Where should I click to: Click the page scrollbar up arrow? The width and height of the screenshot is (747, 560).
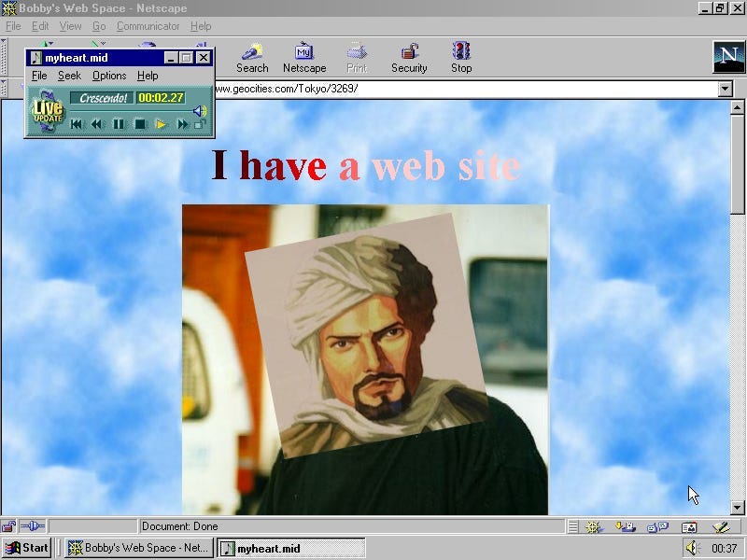[x=737, y=107]
